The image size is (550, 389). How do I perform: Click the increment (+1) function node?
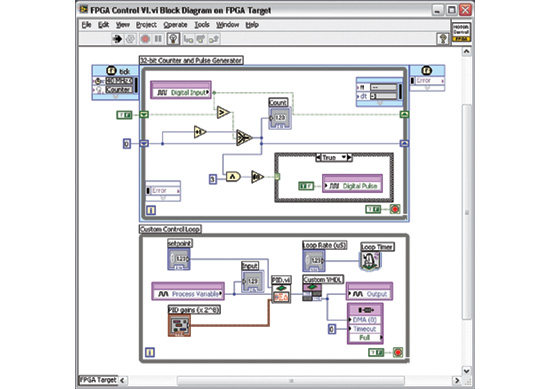[200, 132]
